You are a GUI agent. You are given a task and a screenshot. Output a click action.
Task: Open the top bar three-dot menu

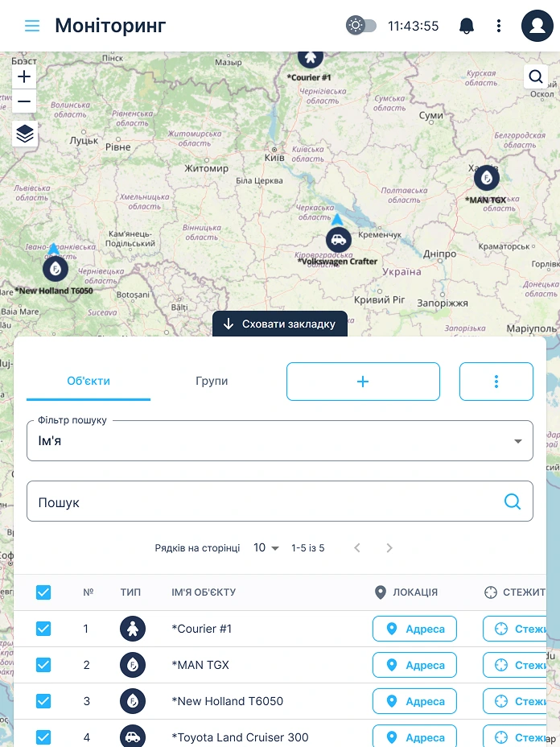click(x=499, y=26)
